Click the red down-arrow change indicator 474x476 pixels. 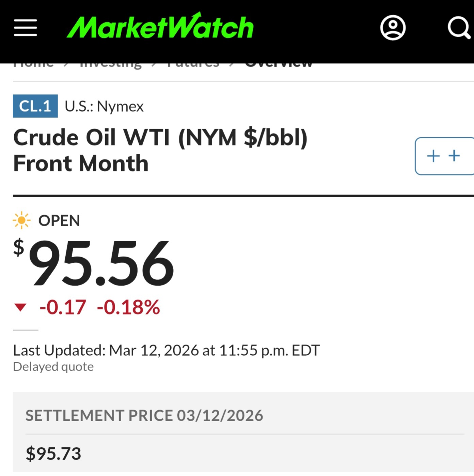click(x=20, y=307)
